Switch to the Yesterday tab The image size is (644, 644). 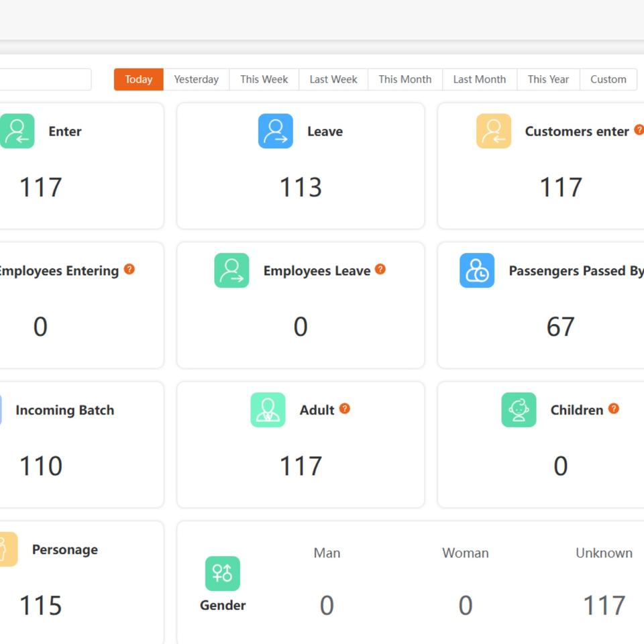[x=196, y=79]
